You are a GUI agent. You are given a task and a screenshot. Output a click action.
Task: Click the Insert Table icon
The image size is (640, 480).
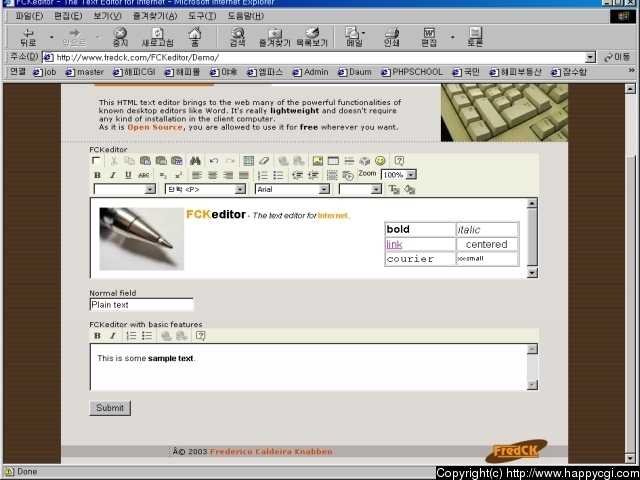tap(333, 161)
